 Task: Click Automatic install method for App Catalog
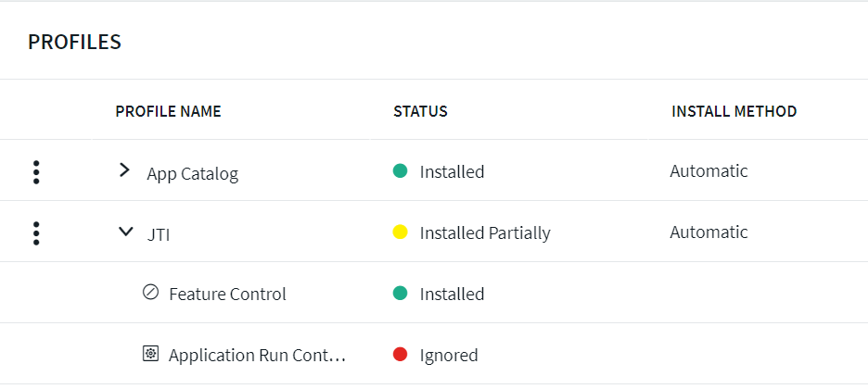pos(708,171)
